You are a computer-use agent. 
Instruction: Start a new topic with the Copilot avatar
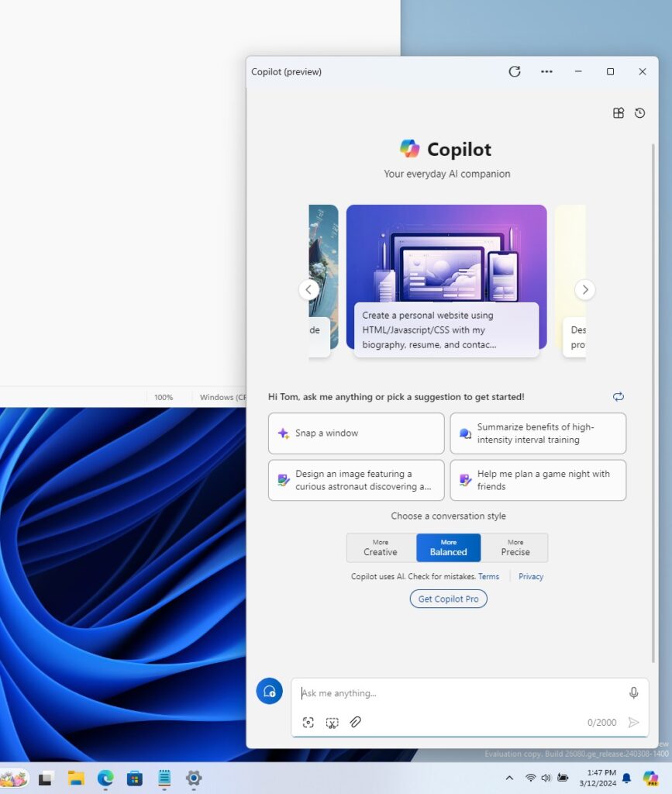269,691
